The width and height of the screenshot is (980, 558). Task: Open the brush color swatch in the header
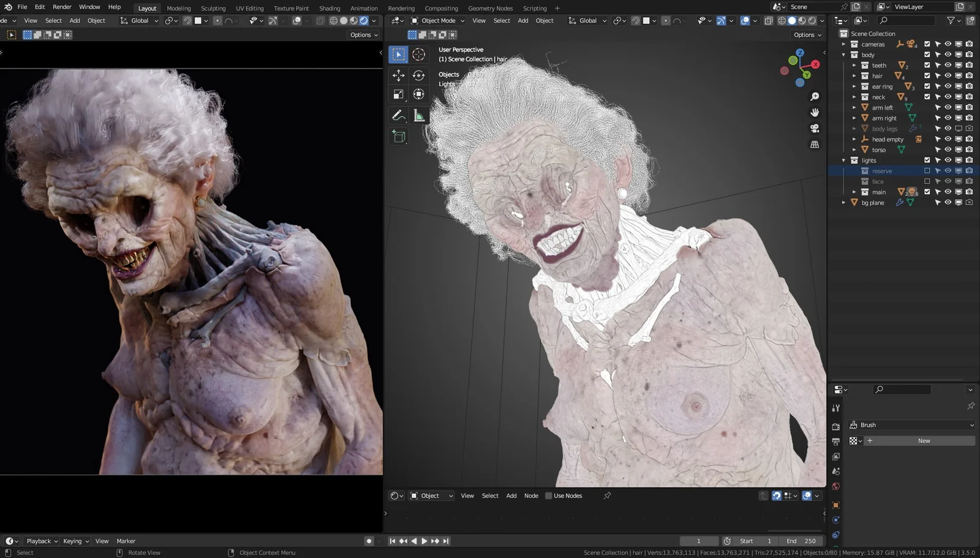pyautogui.click(x=199, y=20)
